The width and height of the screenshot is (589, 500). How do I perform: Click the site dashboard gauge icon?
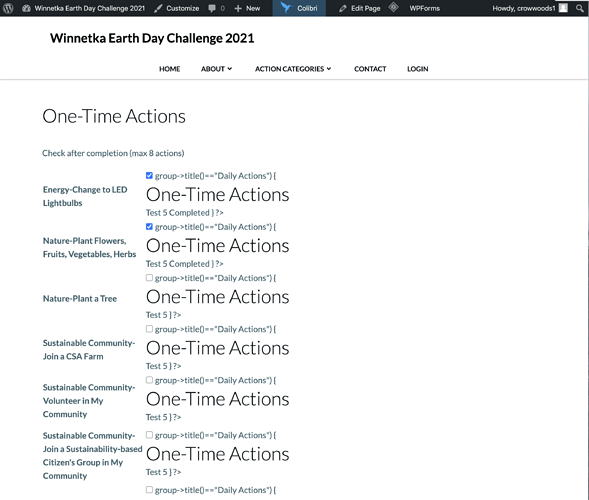pyautogui.click(x=26, y=8)
